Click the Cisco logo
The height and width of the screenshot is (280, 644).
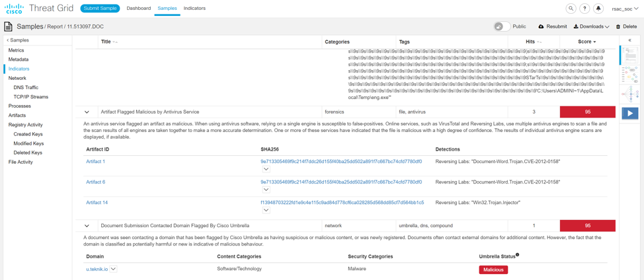[15, 9]
